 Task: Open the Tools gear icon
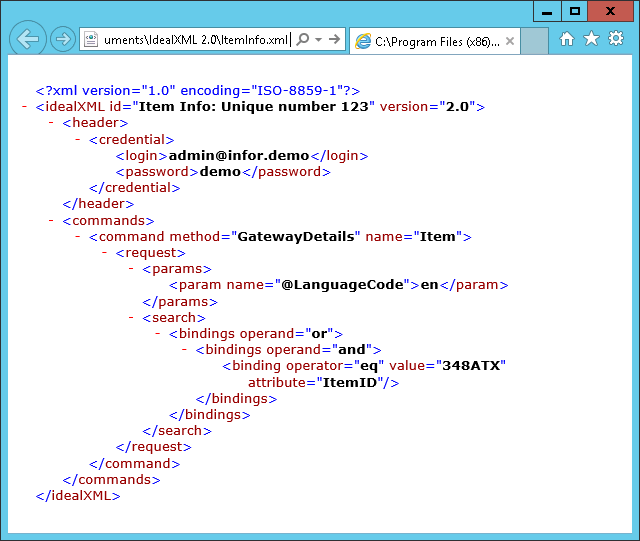pyautogui.click(x=616, y=39)
